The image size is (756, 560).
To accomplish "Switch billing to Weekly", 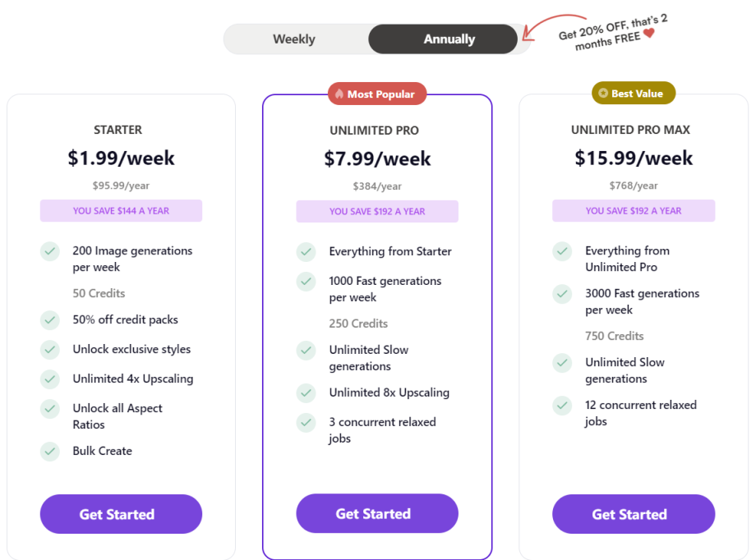I will click(294, 39).
